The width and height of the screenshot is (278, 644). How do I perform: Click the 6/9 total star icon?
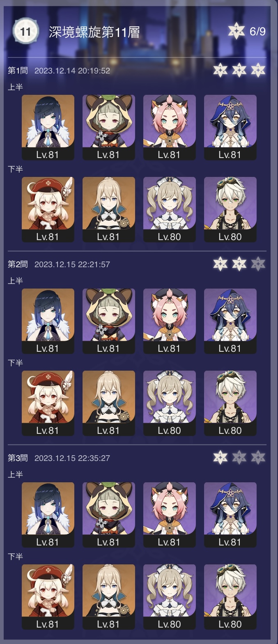point(236,31)
